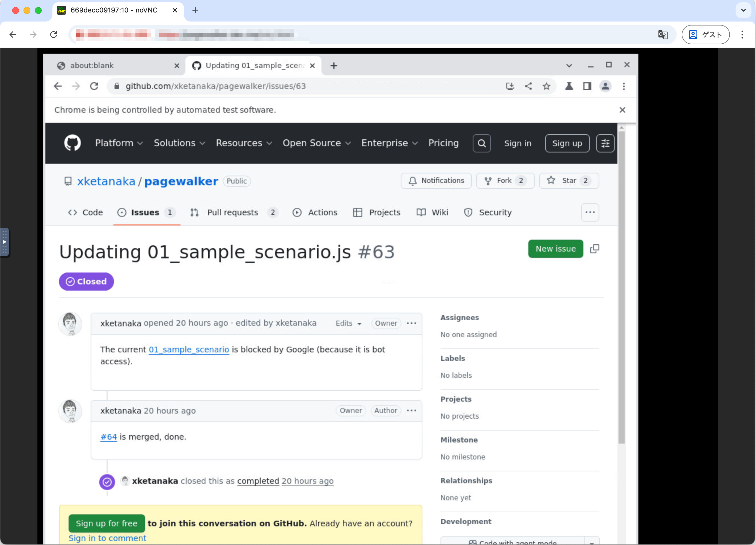
Task: Click the page vertical scrollbar
Action: (621, 286)
